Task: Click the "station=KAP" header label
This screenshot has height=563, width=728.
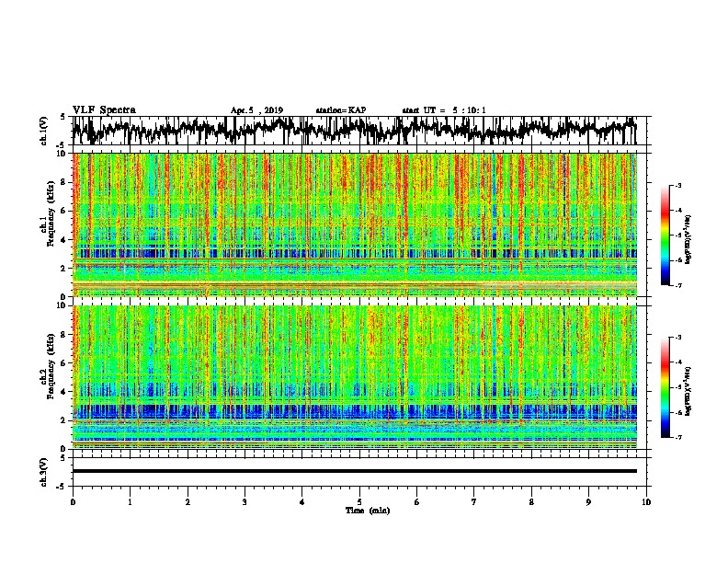Action: pos(341,110)
